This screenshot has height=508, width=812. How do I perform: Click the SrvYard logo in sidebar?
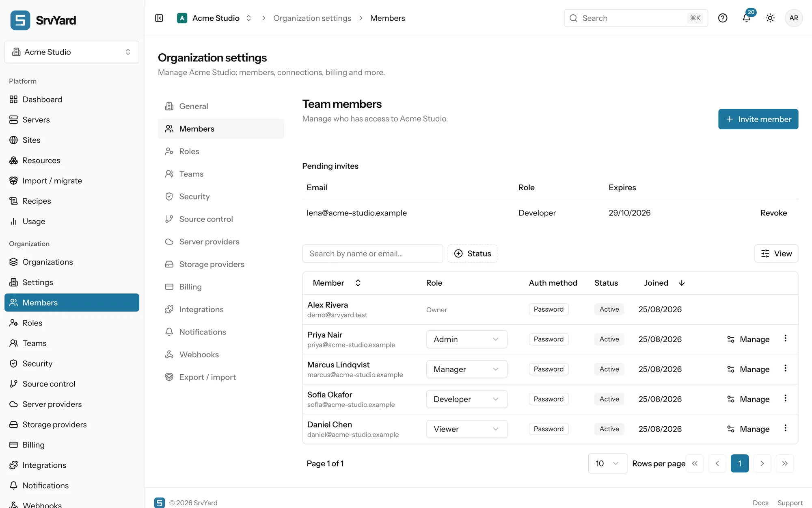(x=43, y=20)
